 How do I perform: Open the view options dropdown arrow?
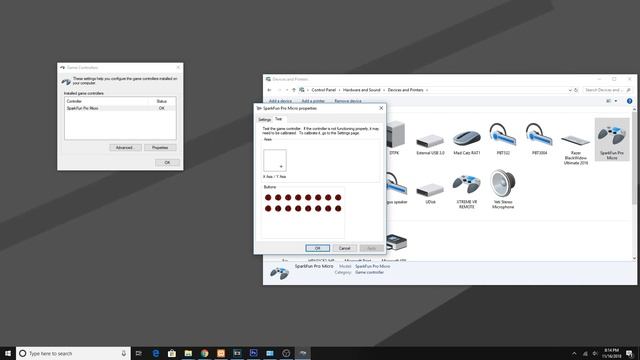[x=616, y=101]
